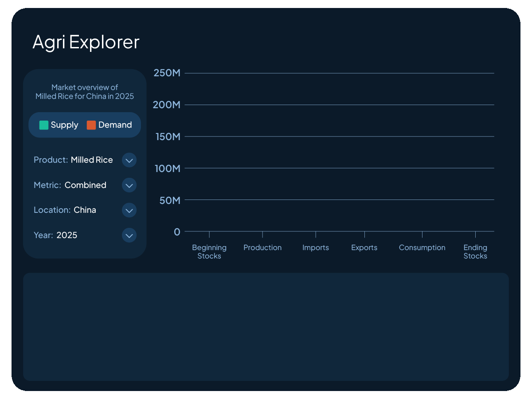Toggle the Demand series legend label
Viewport: 532px width, 399px height.
click(115, 125)
